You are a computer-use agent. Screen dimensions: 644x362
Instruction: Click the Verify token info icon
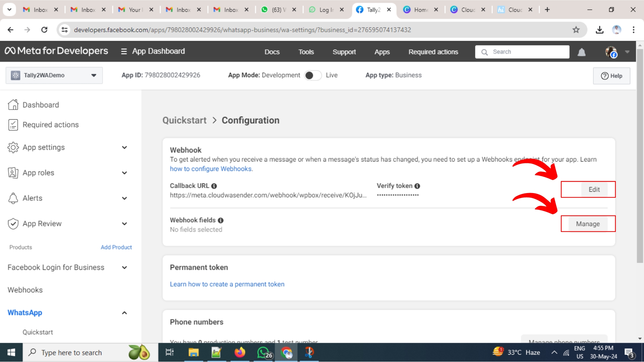[x=417, y=186]
